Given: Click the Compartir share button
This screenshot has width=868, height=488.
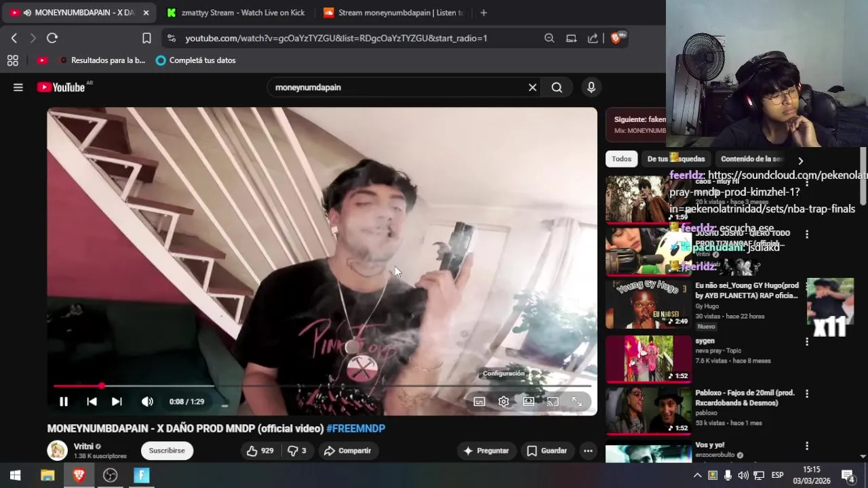Looking at the screenshot, I should [347, 451].
